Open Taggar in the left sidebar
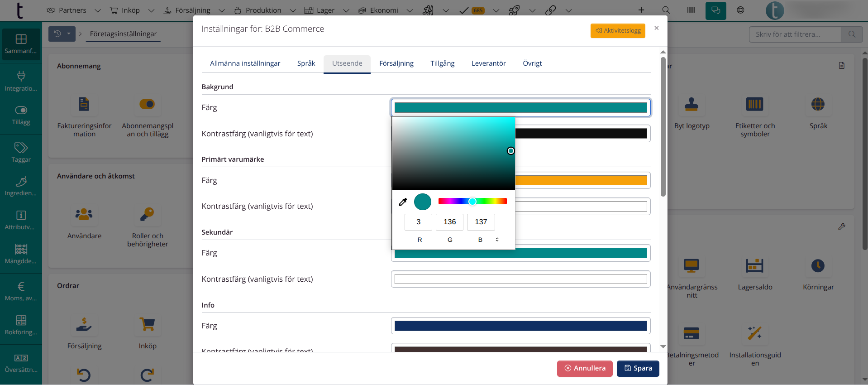The height and width of the screenshot is (385, 868). point(21,152)
